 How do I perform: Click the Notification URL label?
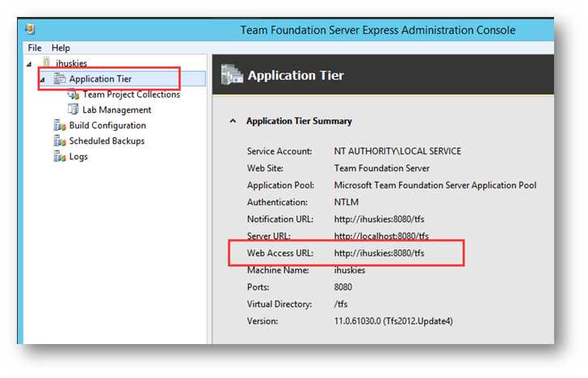(280, 219)
